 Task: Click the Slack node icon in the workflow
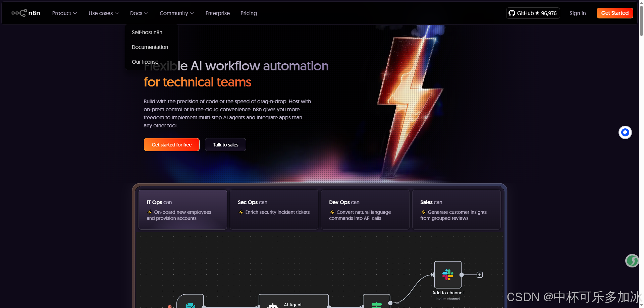coord(448,275)
